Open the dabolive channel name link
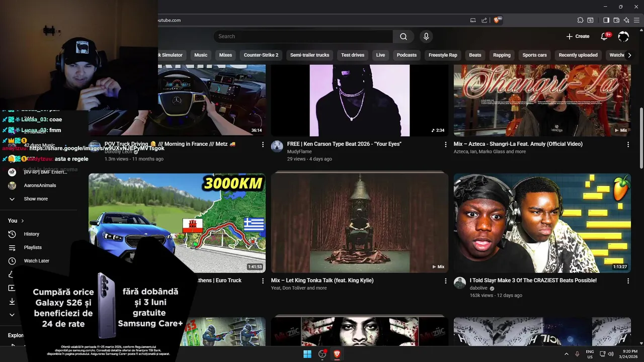The width and height of the screenshot is (644, 362). click(478, 288)
